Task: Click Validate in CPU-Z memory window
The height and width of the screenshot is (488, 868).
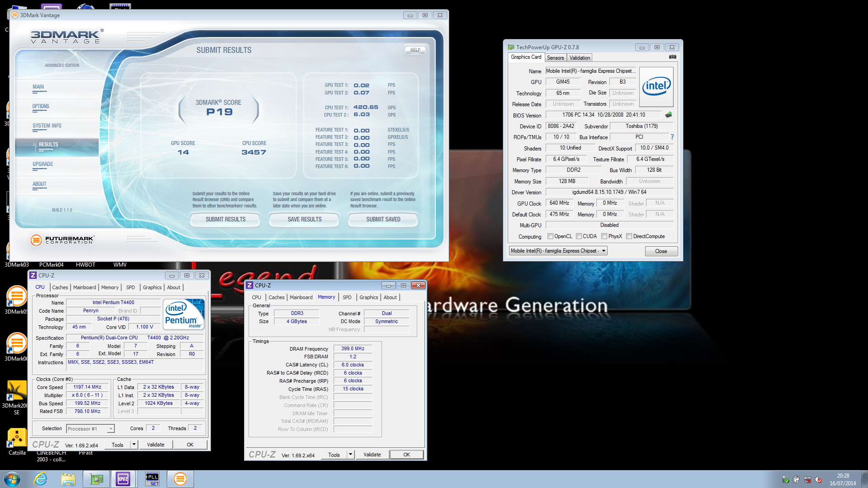Action: click(x=372, y=455)
